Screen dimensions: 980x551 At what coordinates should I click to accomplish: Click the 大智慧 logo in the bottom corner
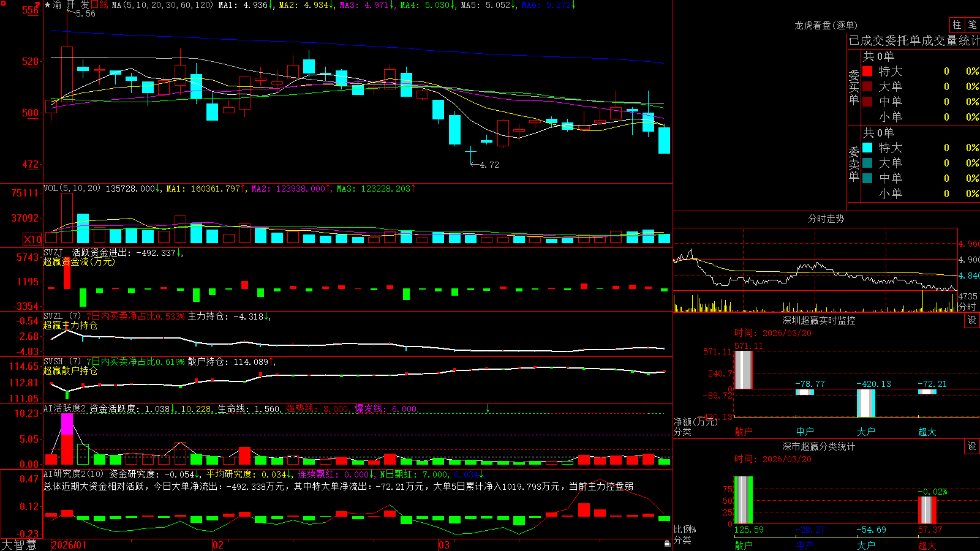pos(19,545)
